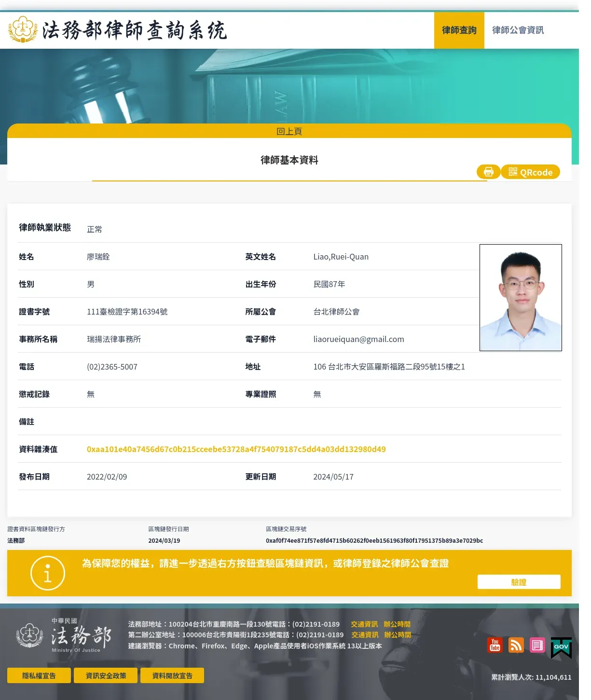Click the lawyer's portrait photo
This screenshot has height=700, width=591.
click(x=521, y=297)
